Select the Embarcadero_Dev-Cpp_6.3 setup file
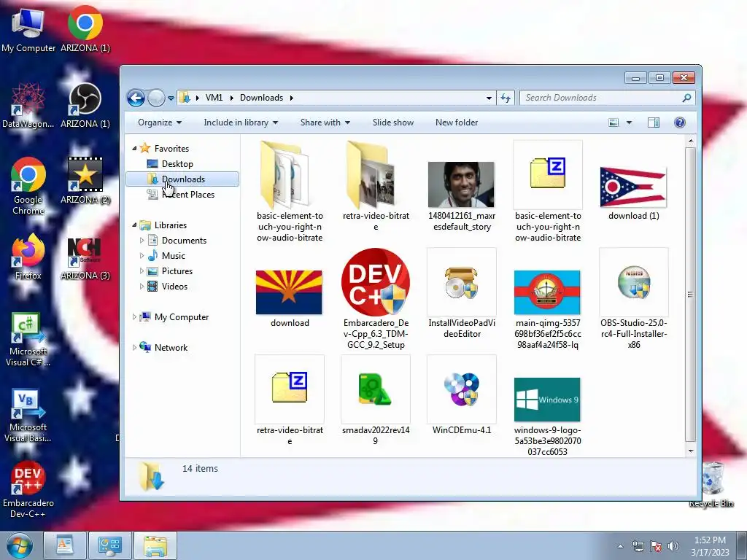 (x=376, y=299)
